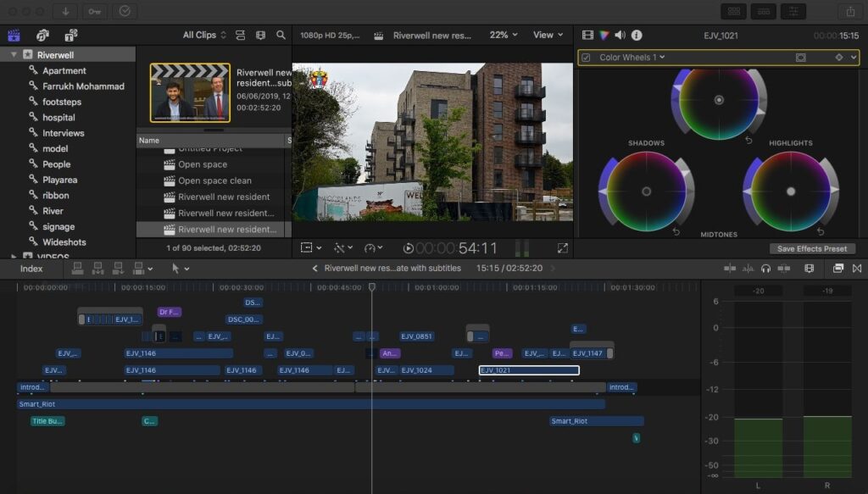Click the viewer full screen arrows icon
Screen dimensions: 868x494
(x=563, y=248)
